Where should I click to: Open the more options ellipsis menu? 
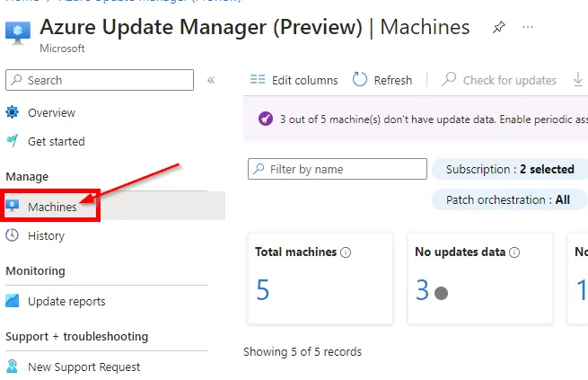(x=528, y=28)
